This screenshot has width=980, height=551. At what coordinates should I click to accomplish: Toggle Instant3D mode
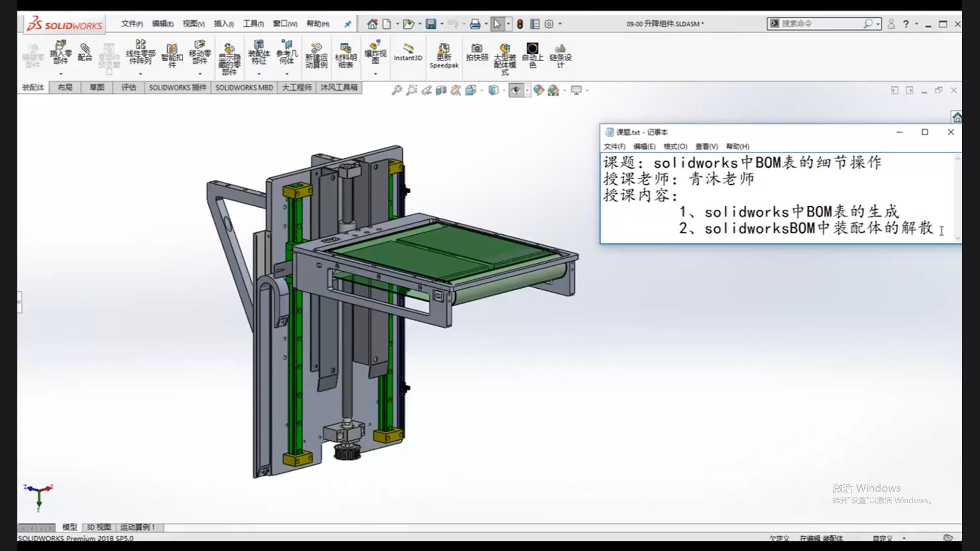click(408, 52)
